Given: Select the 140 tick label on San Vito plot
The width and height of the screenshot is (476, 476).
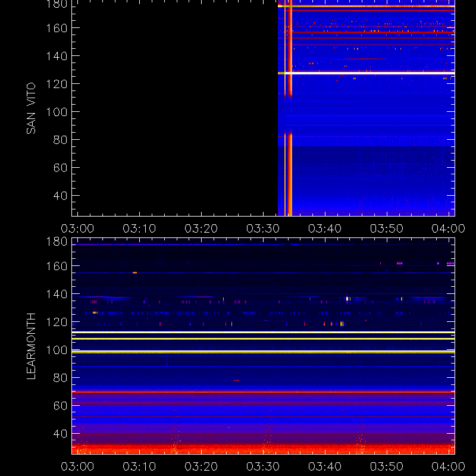Looking at the screenshot, I should (57, 56).
